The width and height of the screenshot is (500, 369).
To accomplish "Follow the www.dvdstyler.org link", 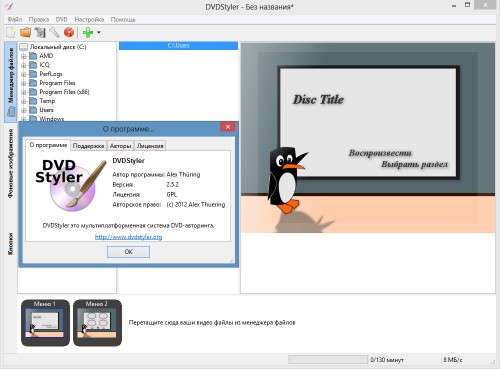I will pos(128,237).
